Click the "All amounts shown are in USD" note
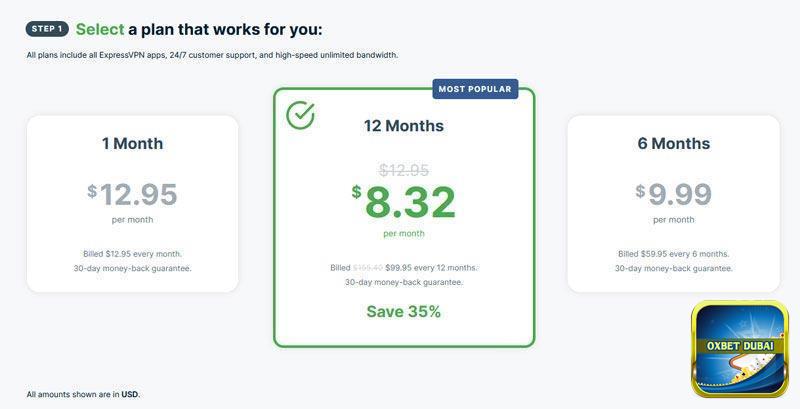800x409 pixels. pos(83,394)
